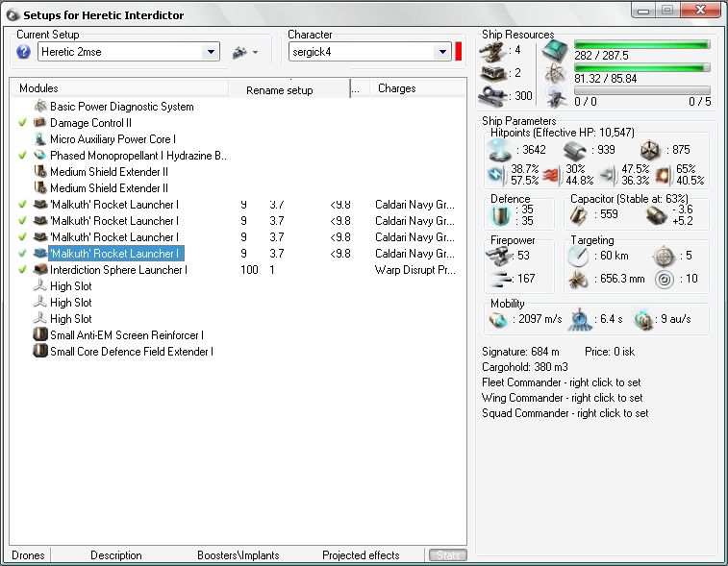Click the targeting range icon showing 60 km
Image resolution: width=728 pixels, height=566 pixels.
pyautogui.click(x=578, y=256)
